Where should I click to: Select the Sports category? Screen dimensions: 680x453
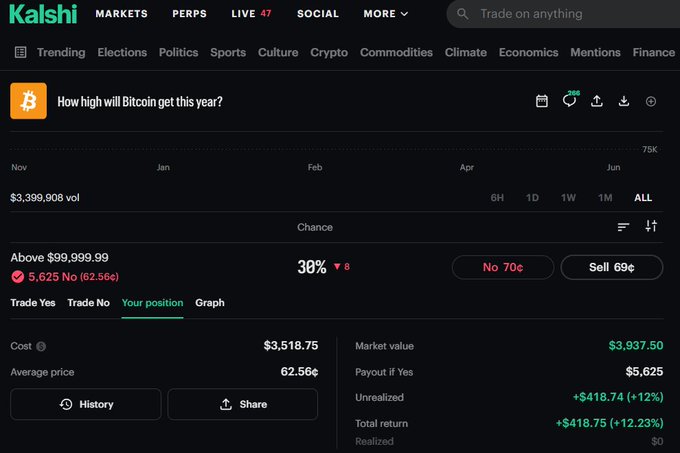228,52
